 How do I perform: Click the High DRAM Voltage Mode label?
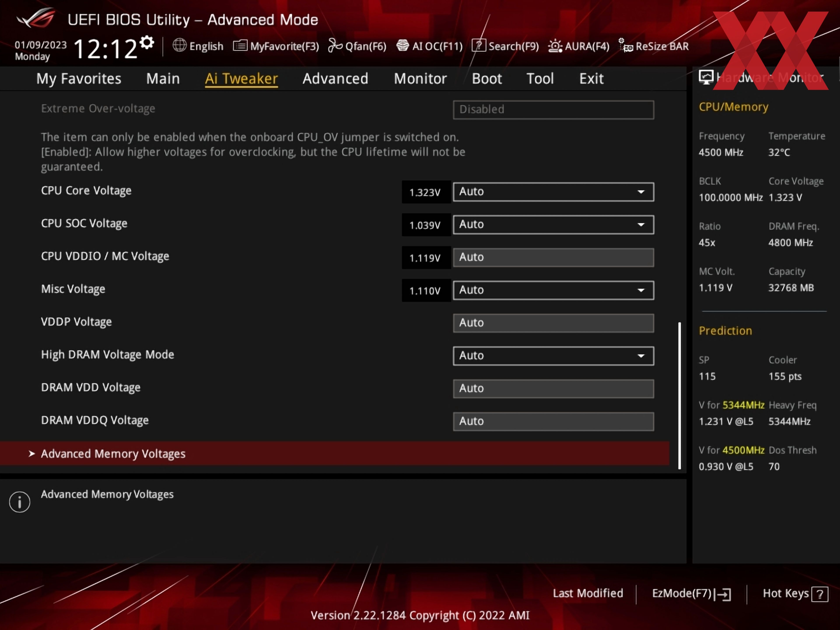tap(107, 355)
